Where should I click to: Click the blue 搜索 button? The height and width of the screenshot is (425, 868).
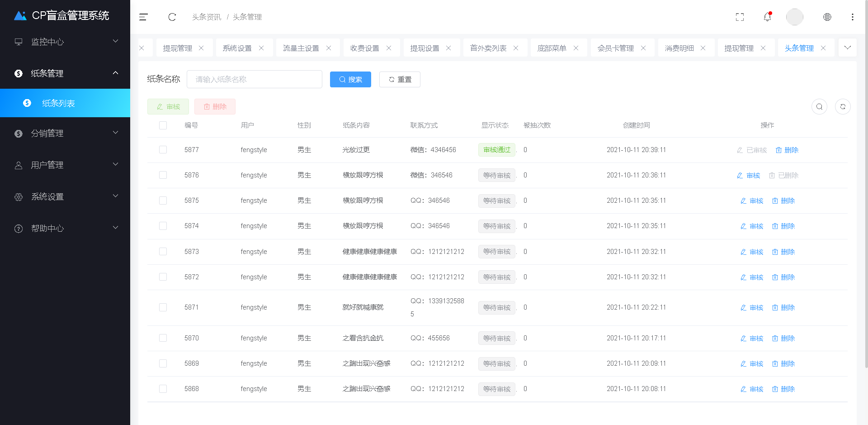pyautogui.click(x=350, y=80)
